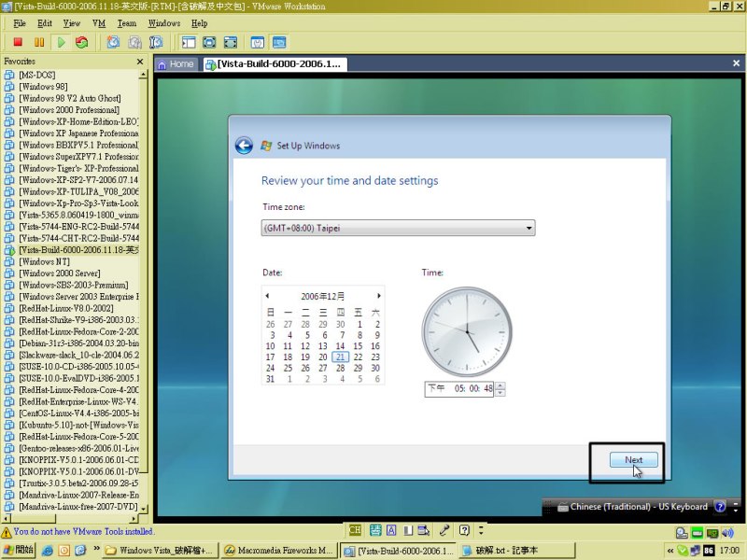
Task: Click the green Power On play icon
Action: coord(61,42)
